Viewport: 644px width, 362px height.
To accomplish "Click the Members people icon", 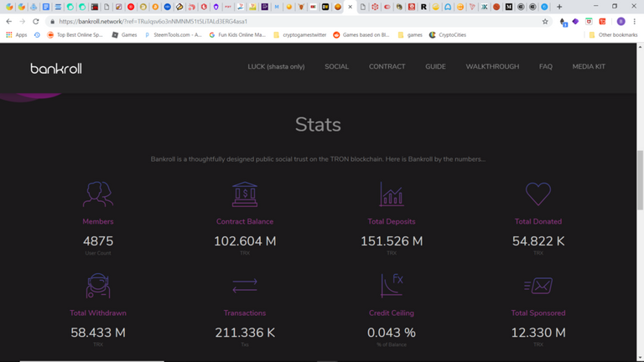I will click(98, 194).
